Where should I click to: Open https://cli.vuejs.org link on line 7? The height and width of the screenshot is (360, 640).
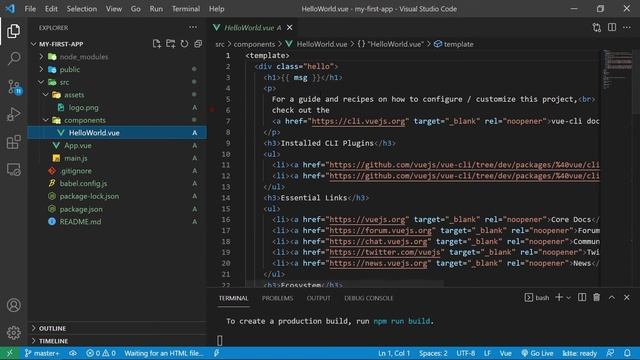click(358, 121)
